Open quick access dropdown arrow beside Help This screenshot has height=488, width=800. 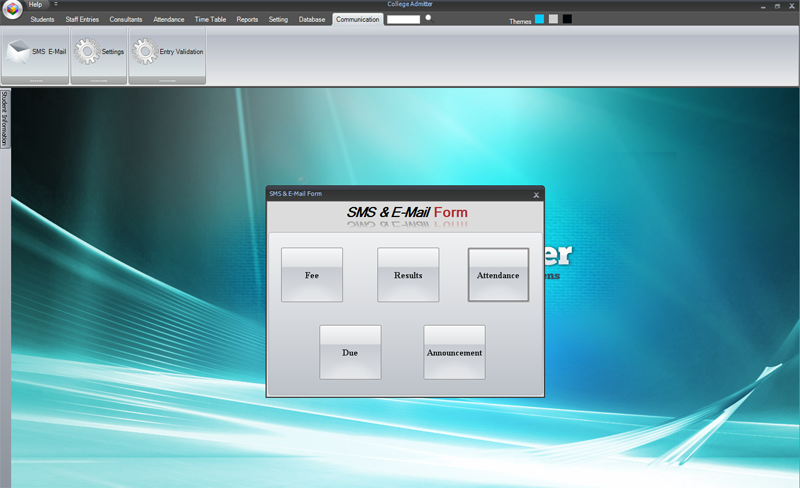click(56, 4)
